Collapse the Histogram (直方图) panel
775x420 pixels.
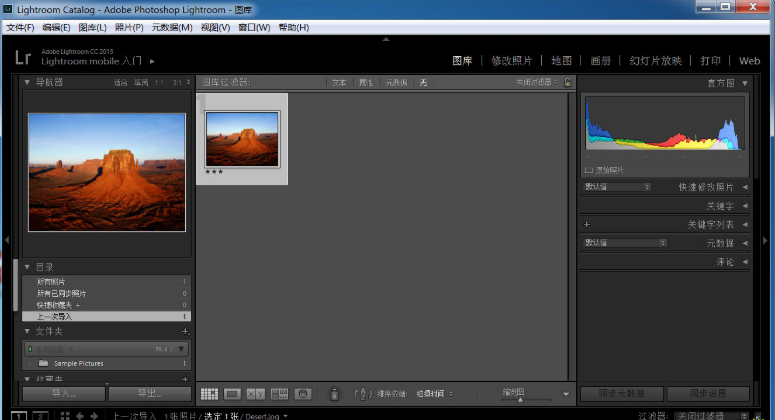click(x=745, y=83)
